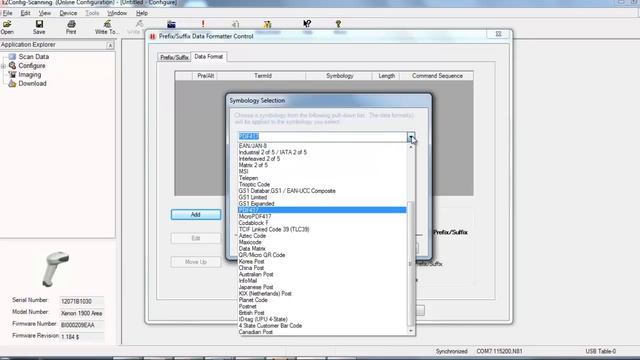The image size is (640, 360).
Task: Click the Add button
Action: tap(196, 214)
